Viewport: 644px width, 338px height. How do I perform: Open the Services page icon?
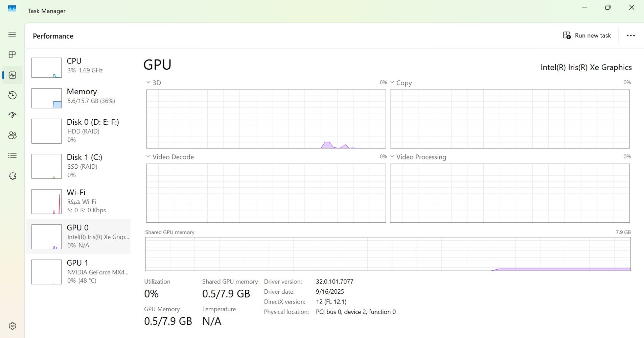click(x=13, y=176)
